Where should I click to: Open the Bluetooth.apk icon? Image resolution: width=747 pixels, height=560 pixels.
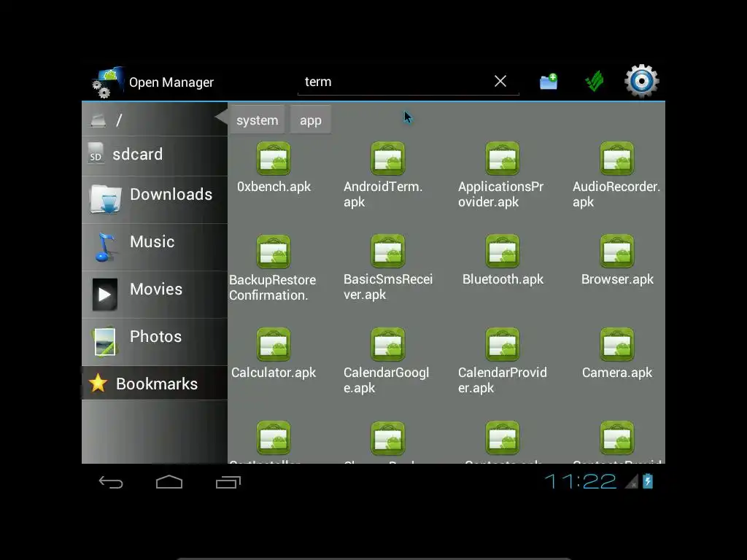click(502, 252)
